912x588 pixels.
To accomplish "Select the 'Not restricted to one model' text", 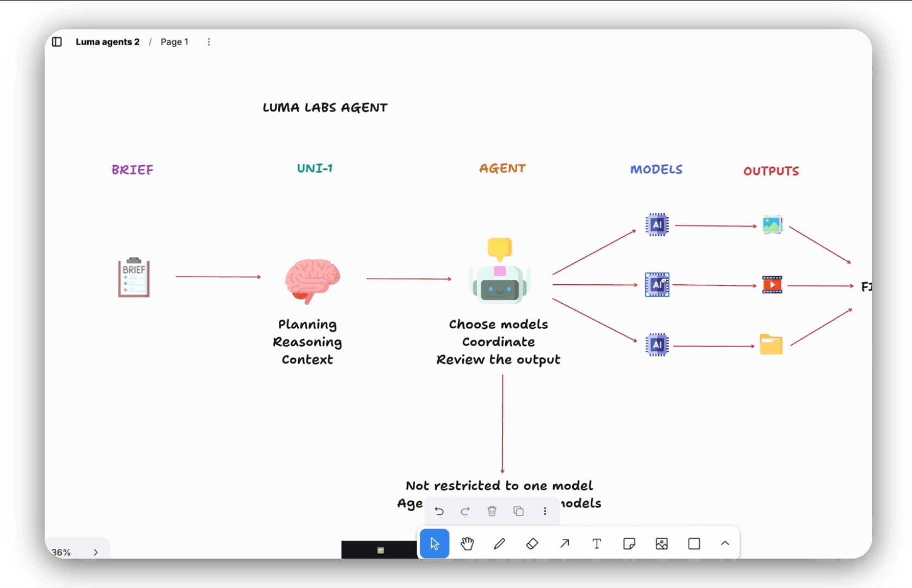I will pos(499,486).
